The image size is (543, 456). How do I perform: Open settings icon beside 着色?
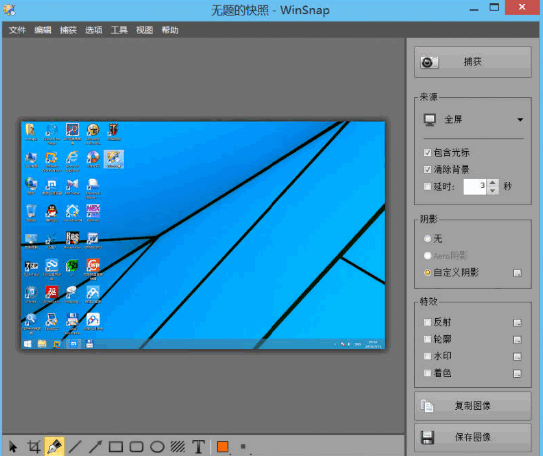pos(517,374)
